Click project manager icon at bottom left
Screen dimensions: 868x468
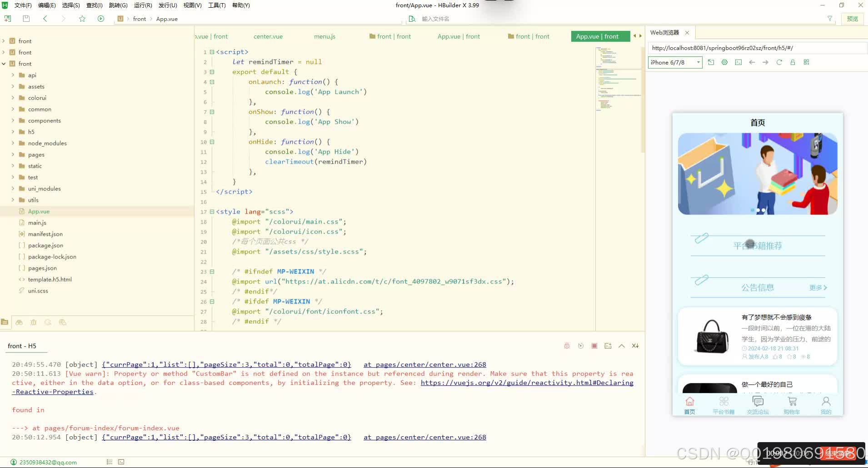tap(5, 322)
